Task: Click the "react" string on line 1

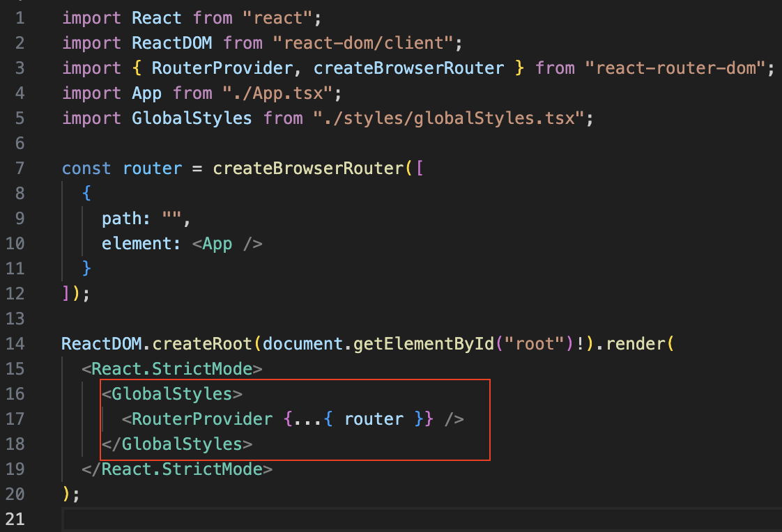Action: point(277,18)
